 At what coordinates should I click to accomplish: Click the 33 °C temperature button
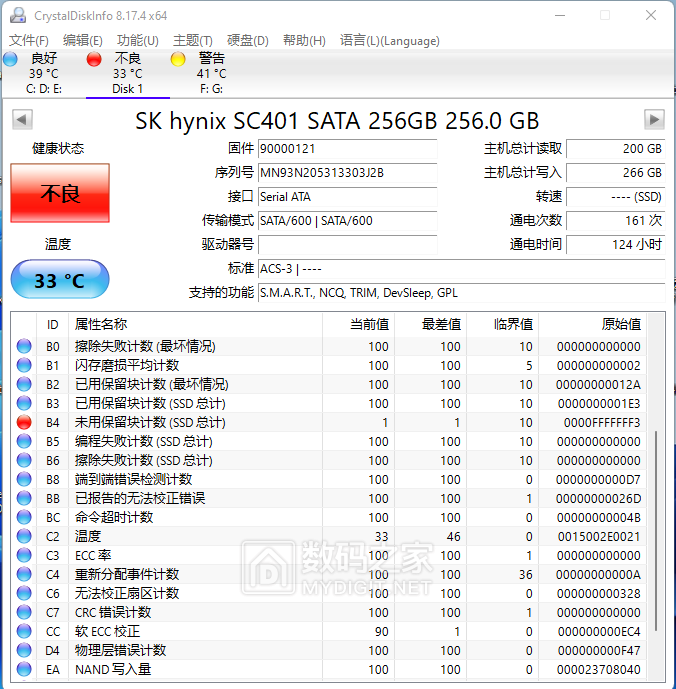click(60, 279)
